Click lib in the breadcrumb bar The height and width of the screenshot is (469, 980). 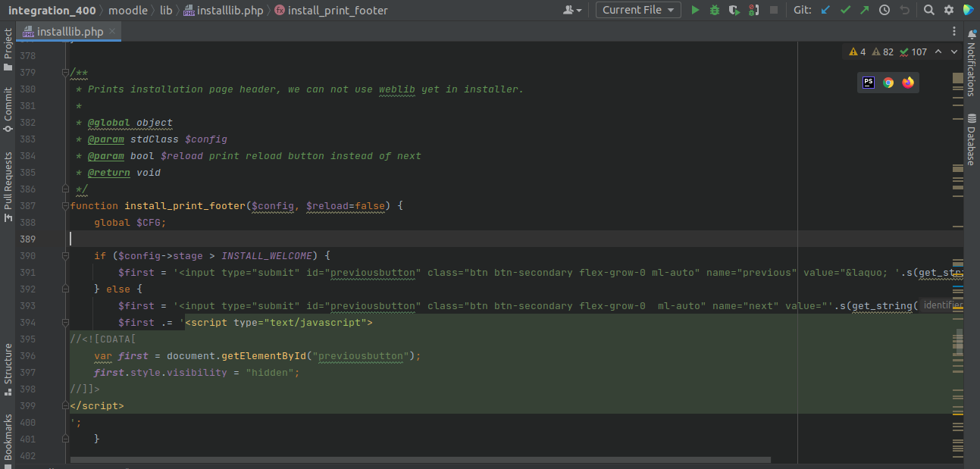coord(166,10)
